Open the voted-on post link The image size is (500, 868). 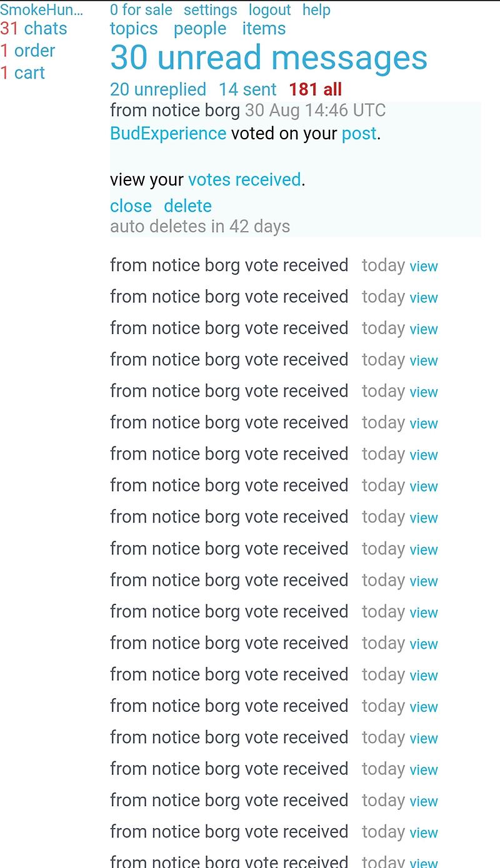pyautogui.click(x=359, y=133)
